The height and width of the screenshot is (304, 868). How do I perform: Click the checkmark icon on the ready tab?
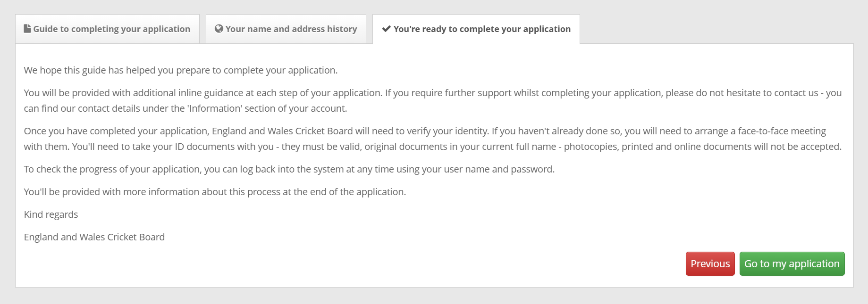pyautogui.click(x=386, y=29)
